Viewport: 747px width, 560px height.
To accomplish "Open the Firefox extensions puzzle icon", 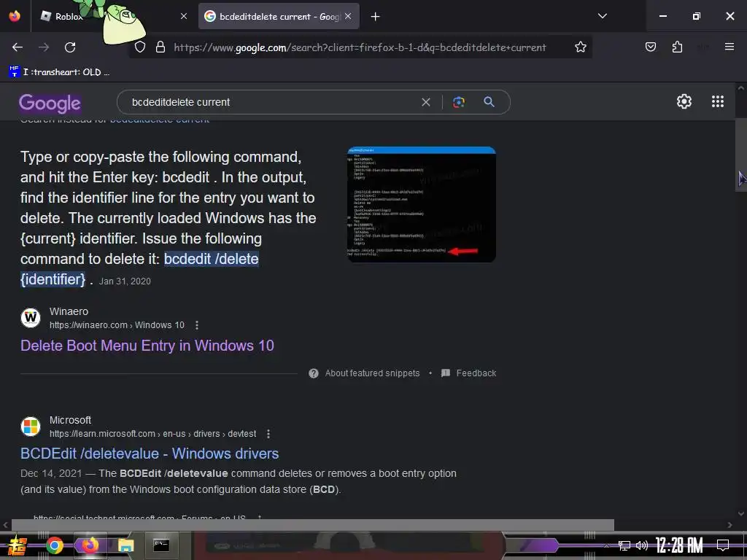I will [x=677, y=47].
